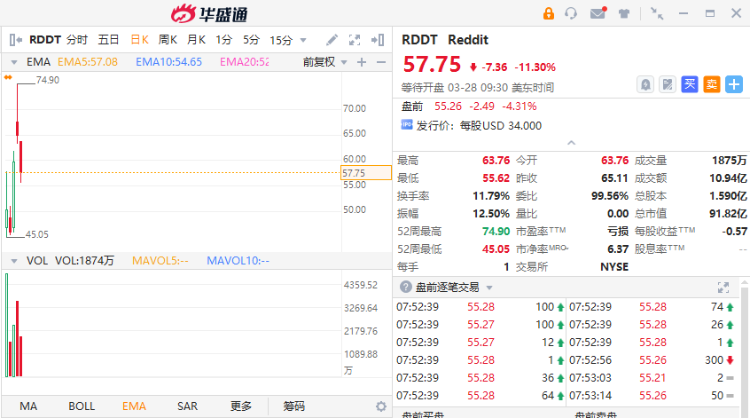Image resolution: width=750 pixels, height=418 pixels.
Task: Click the blue buy button
Action: [x=689, y=85]
